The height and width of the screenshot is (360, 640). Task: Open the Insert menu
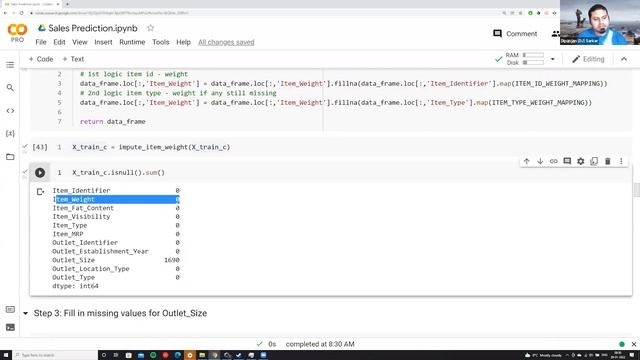[x=103, y=42]
